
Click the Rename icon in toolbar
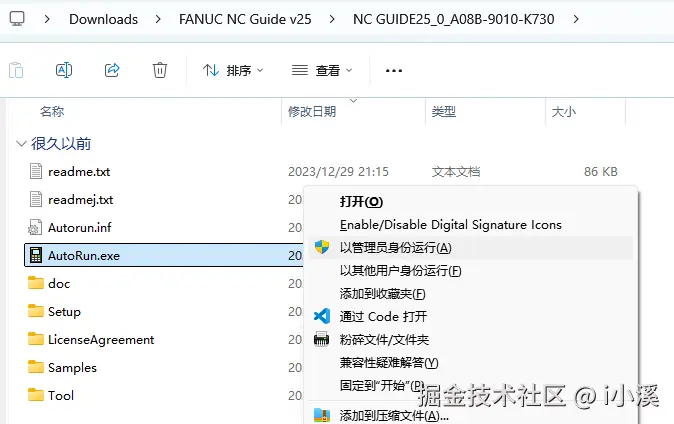tap(64, 70)
